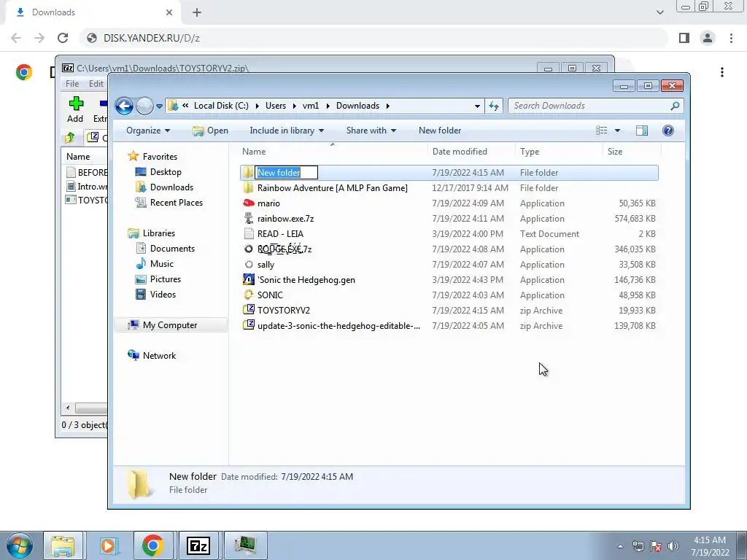Click 574,683 KB size cell

(635, 219)
